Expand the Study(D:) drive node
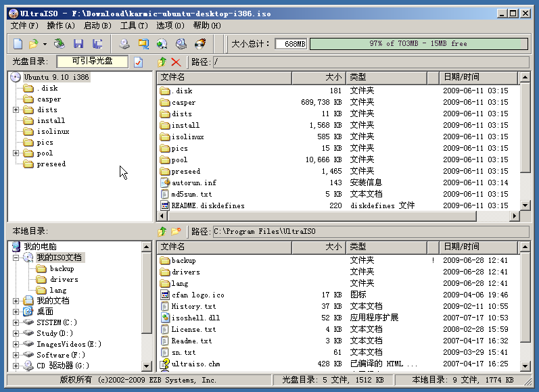This screenshot has height=392, width=539. pyautogui.click(x=16, y=333)
